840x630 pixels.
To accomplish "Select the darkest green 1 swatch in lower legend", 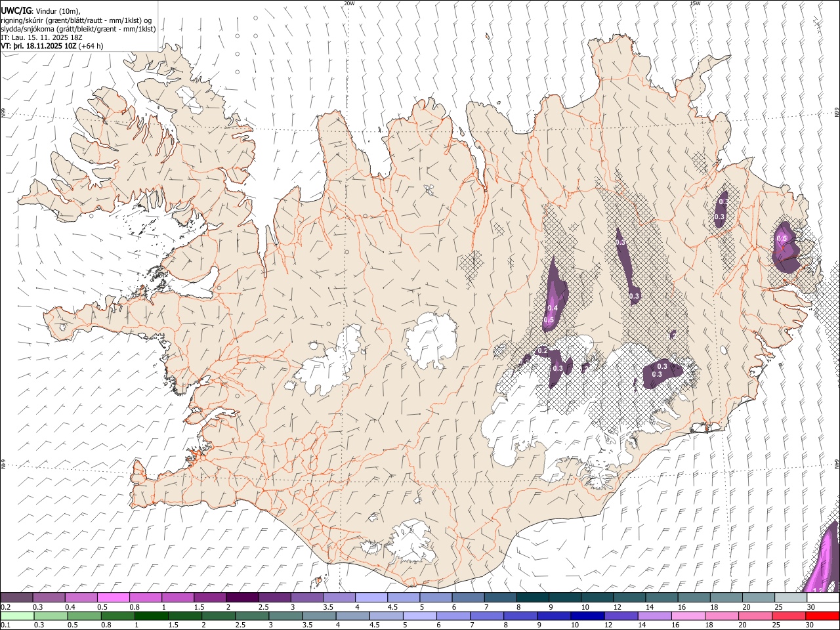I will (151, 616).
